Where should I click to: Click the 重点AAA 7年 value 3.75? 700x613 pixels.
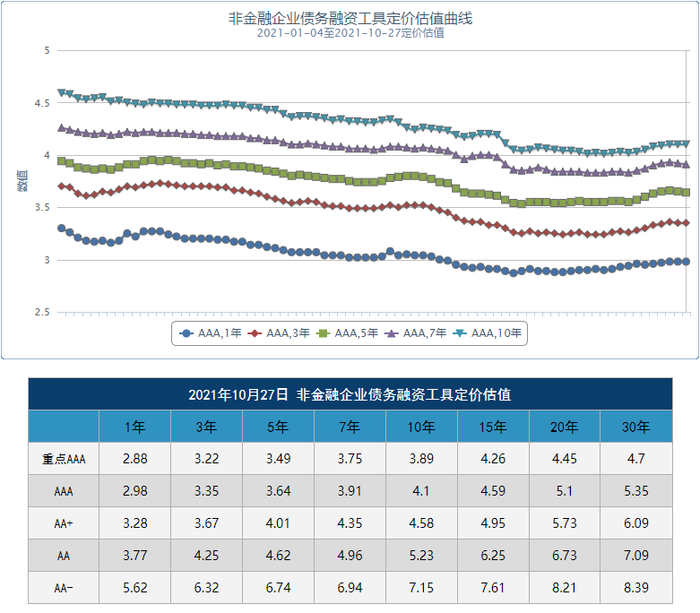pyautogui.click(x=350, y=459)
